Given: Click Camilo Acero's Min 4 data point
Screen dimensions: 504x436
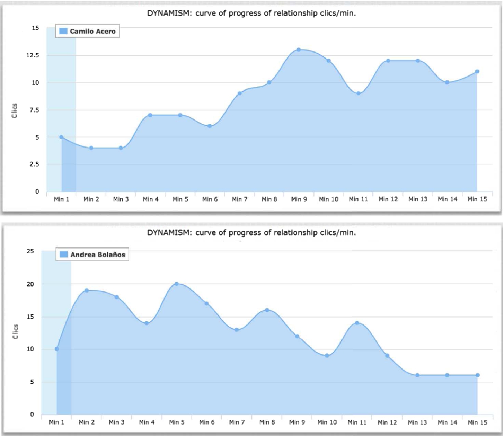Looking at the screenshot, I should click(x=150, y=115).
